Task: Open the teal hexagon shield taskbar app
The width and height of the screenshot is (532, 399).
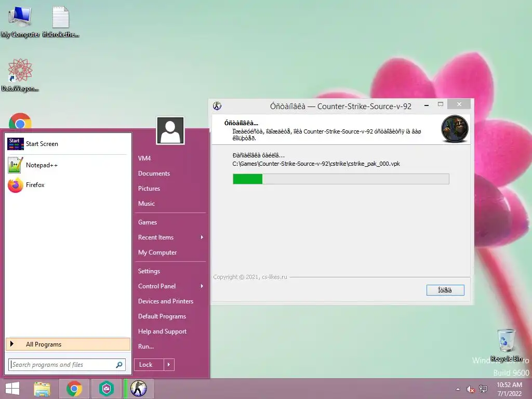Action: click(106, 389)
